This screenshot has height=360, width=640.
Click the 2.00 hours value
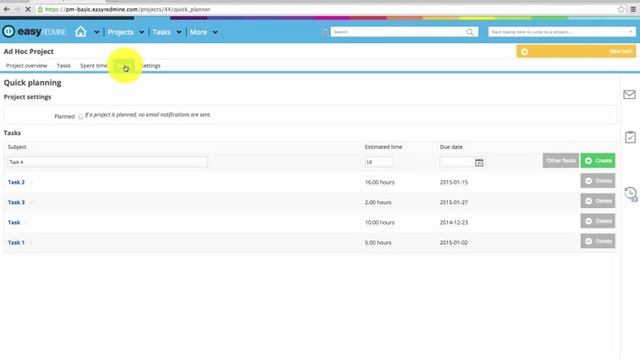click(378, 202)
